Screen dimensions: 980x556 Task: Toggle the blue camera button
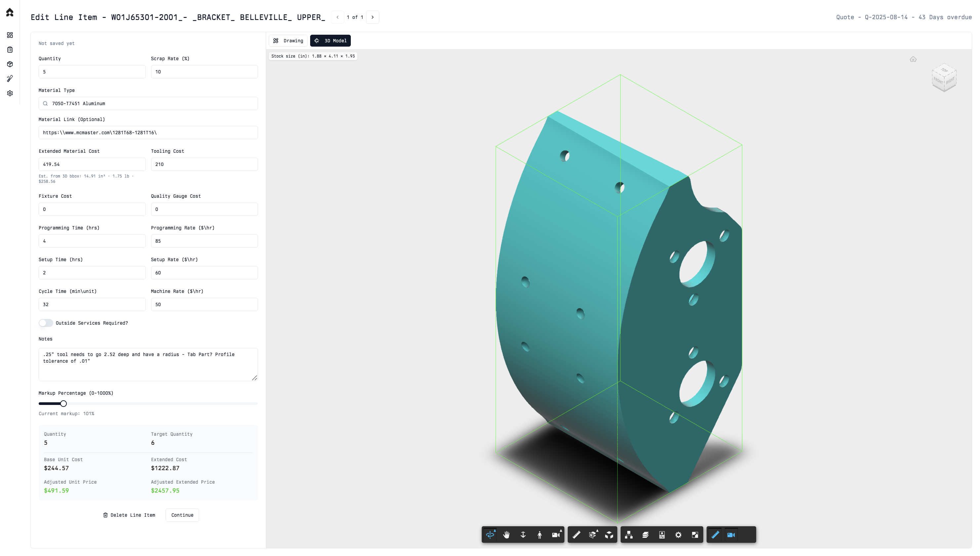coord(731,535)
